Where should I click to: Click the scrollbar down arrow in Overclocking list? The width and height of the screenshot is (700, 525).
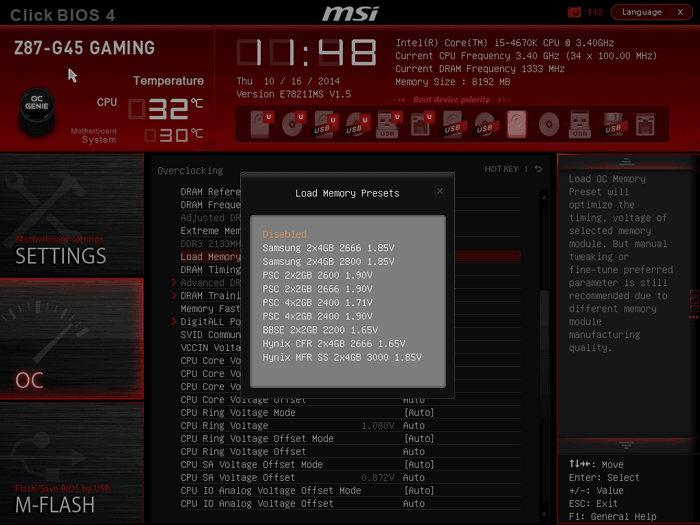(x=544, y=514)
